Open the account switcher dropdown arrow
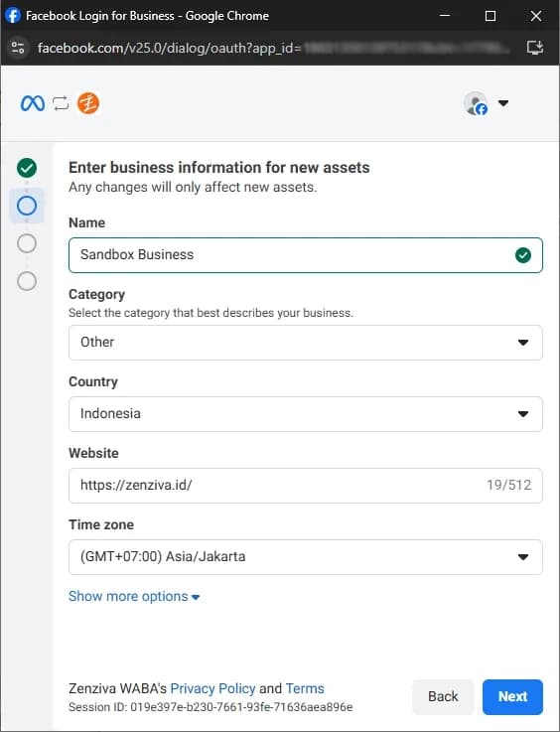 point(503,103)
